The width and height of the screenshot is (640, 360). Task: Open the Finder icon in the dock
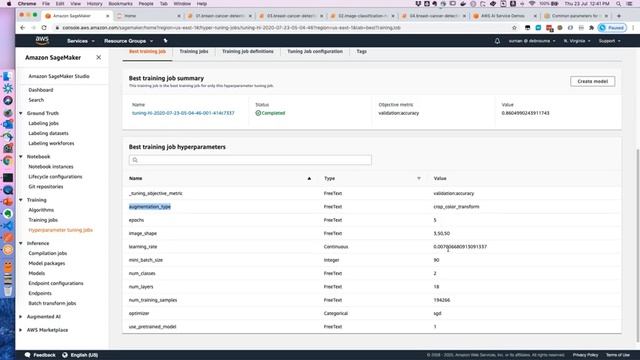click(x=8, y=76)
